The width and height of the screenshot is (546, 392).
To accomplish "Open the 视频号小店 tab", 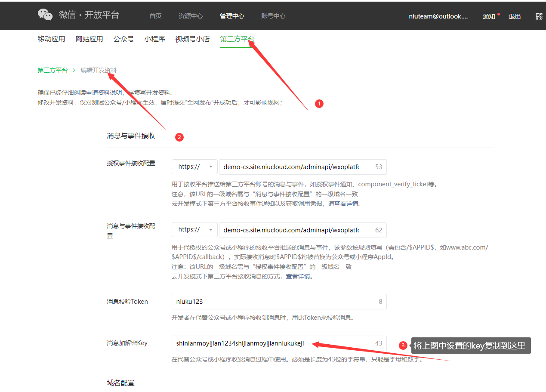I will 192,39.
